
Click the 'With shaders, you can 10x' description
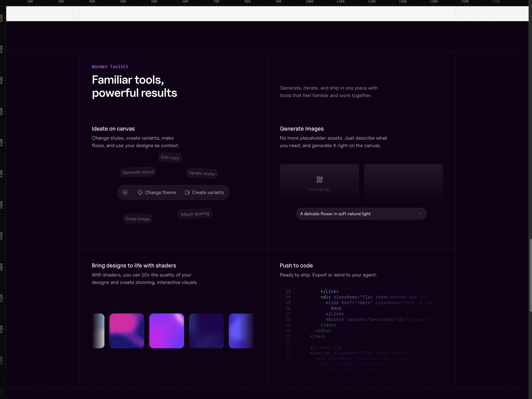[x=145, y=279]
